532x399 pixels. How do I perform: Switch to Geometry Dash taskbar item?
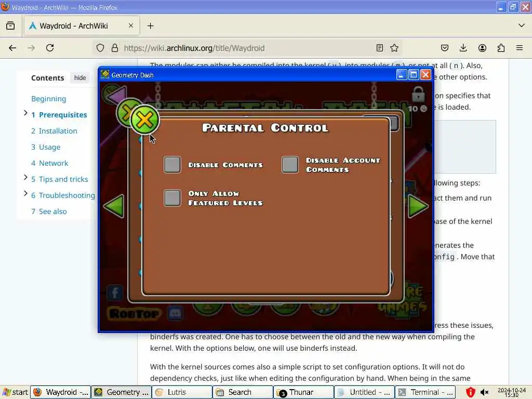pos(122,392)
